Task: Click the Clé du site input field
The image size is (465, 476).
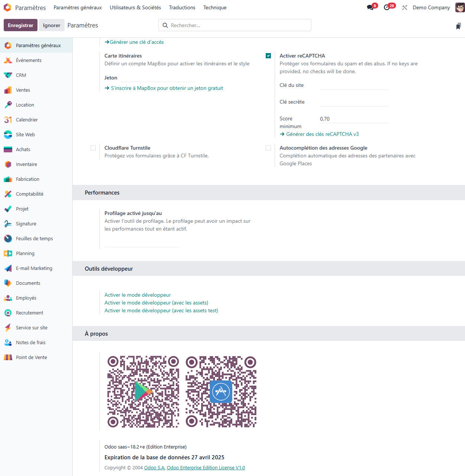Action: coord(354,85)
